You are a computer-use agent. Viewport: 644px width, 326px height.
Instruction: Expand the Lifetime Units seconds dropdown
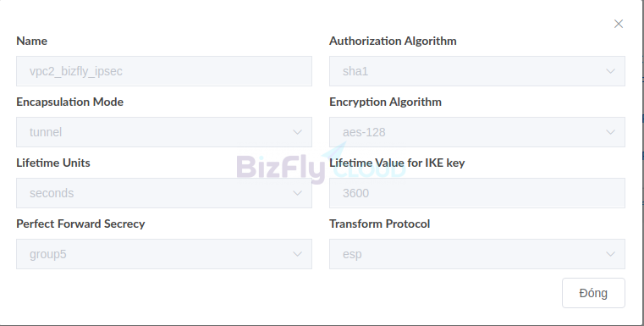(164, 193)
